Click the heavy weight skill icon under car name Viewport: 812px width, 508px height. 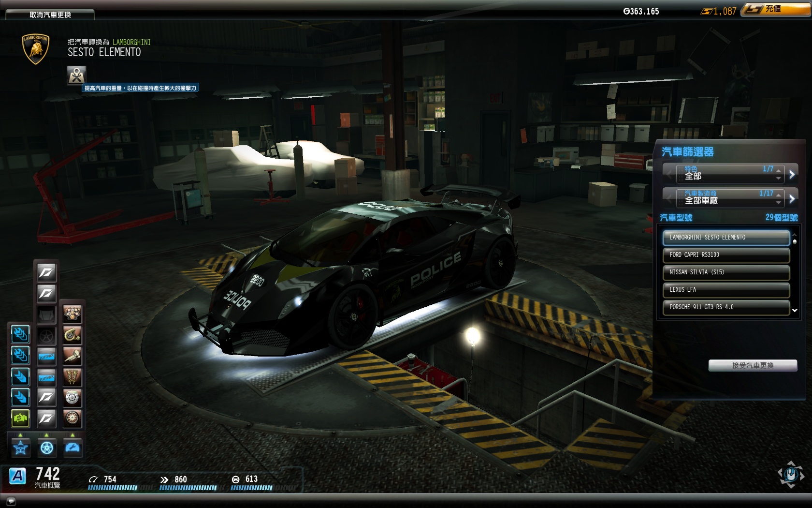[x=76, y=75]
